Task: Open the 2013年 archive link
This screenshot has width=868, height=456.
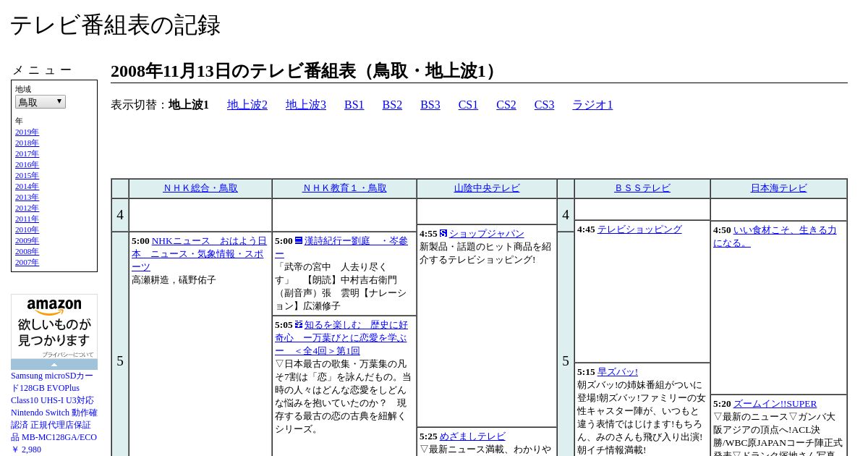Action: 27,197
